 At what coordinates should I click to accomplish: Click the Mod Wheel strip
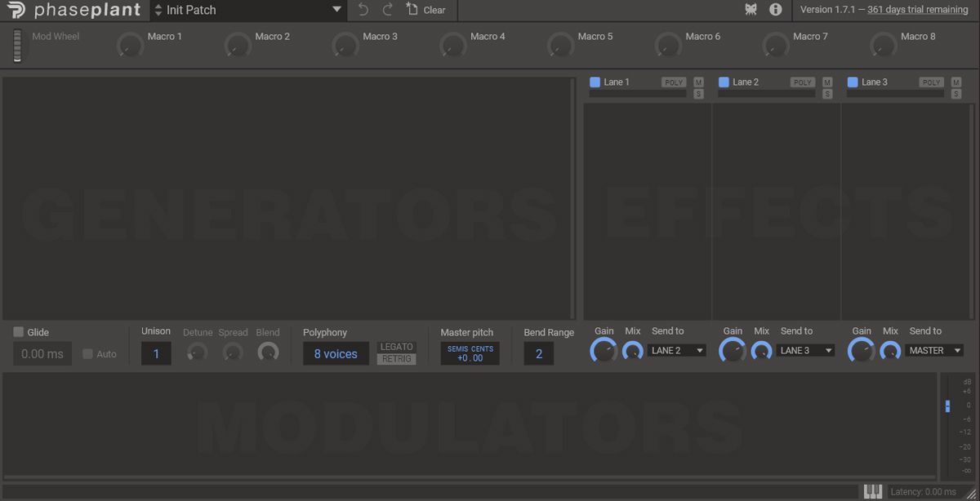18,45
